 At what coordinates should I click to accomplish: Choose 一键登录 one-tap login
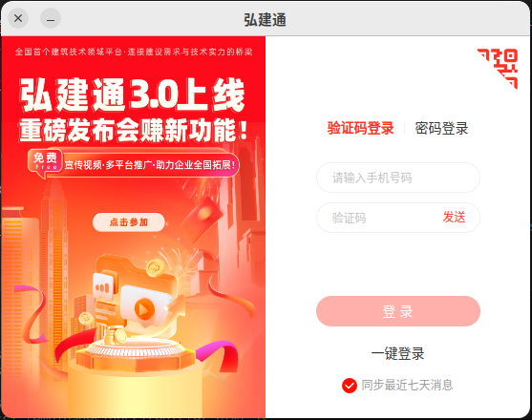point(397,353)
